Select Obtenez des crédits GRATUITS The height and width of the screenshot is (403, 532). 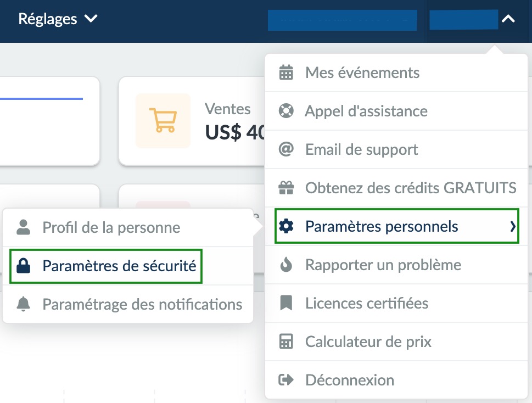pos(396,188)
